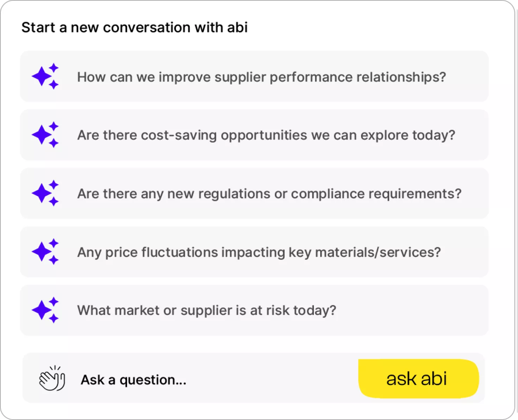Click the large purple star in the first suggestion
This screenshot has width=518, height=420.
(42, 77)
